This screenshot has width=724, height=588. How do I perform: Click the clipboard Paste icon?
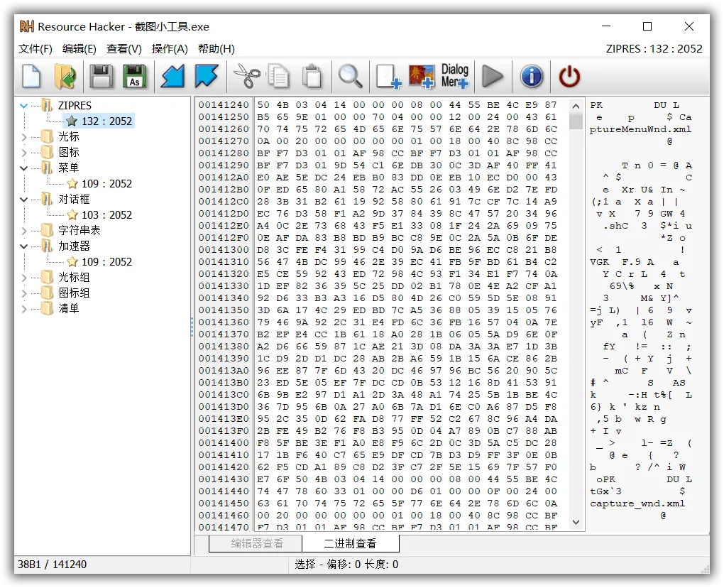(312, 77)
